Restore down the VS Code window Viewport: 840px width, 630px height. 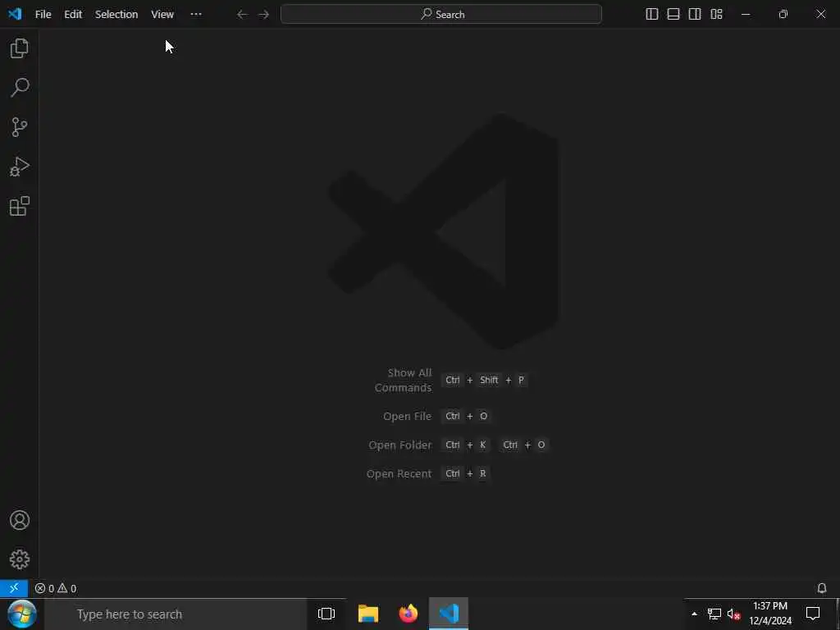click(783, 15)
